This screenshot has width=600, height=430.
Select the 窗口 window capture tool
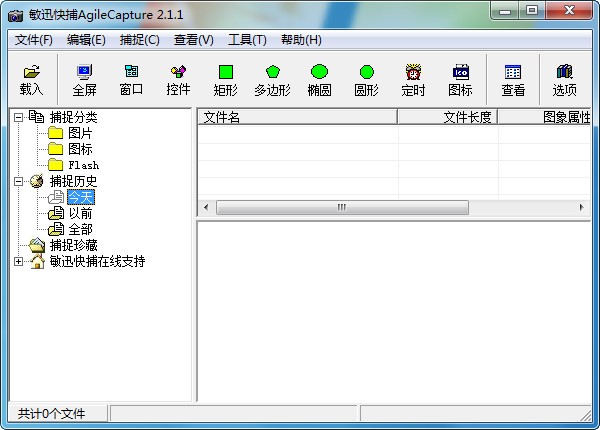(x=131, y=79)
